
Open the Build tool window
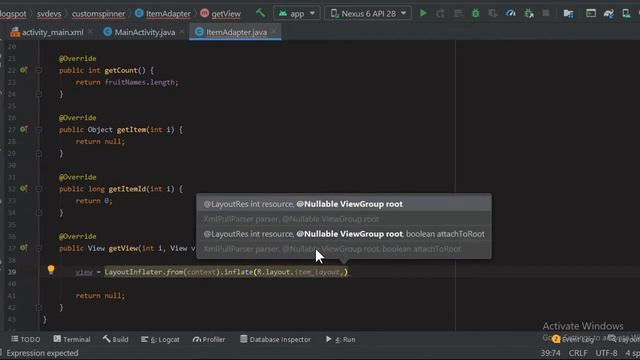coord(116,339)
